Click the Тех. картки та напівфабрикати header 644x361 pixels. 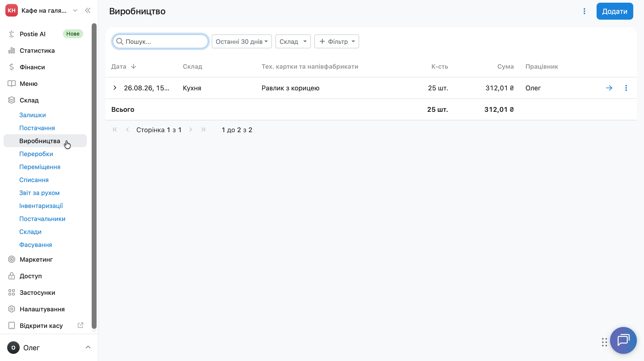pyautogui.click(x=310, y=66)
